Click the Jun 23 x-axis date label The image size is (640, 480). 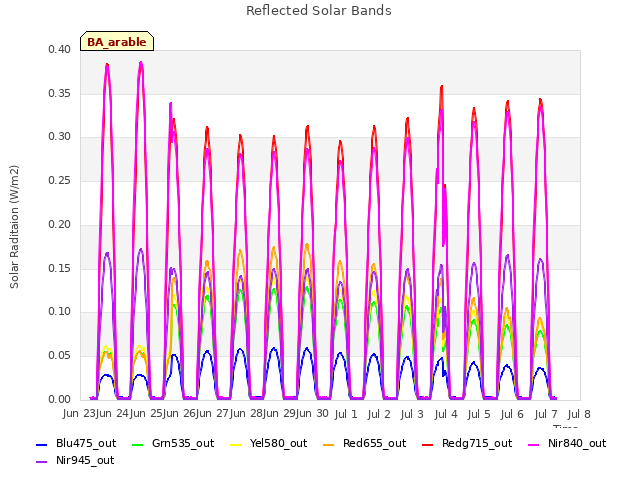click(79, 414)
